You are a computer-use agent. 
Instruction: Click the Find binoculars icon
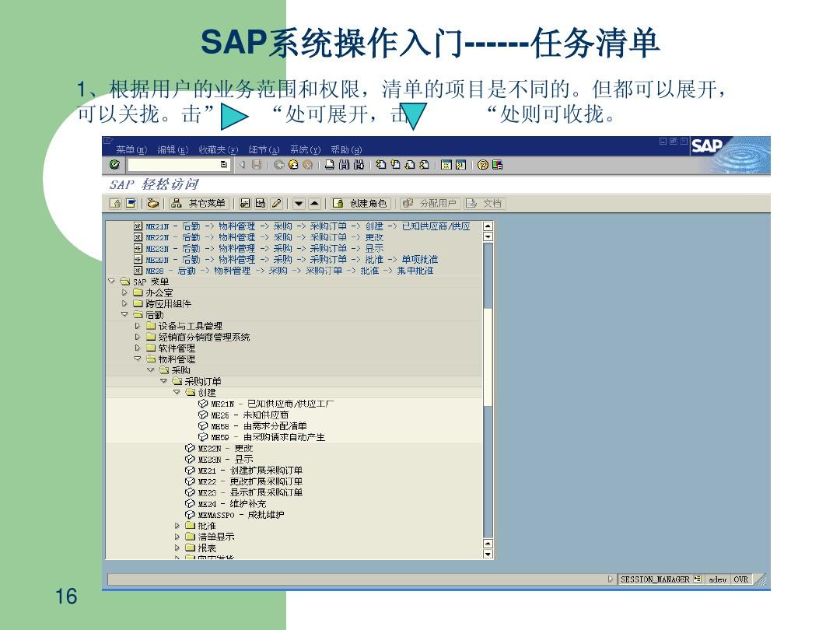(344, 165)
